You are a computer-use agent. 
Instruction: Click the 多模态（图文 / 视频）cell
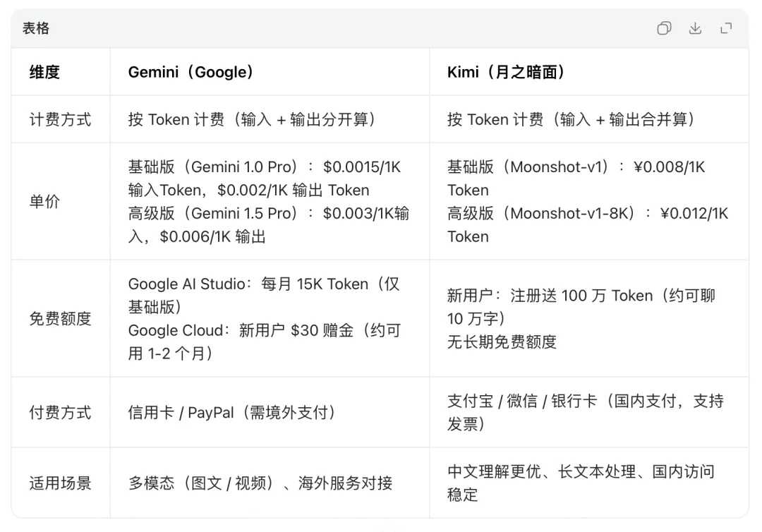[260, 483]
